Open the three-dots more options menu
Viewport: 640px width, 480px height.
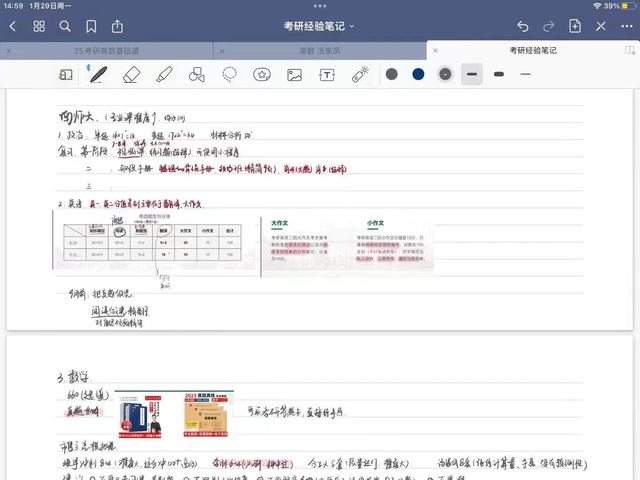pos(627,25)
